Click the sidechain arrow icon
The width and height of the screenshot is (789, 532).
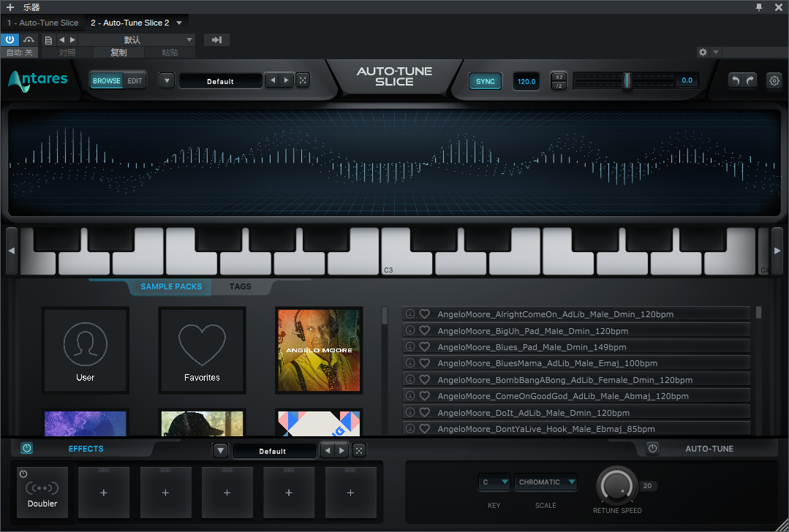click(217, 39)
